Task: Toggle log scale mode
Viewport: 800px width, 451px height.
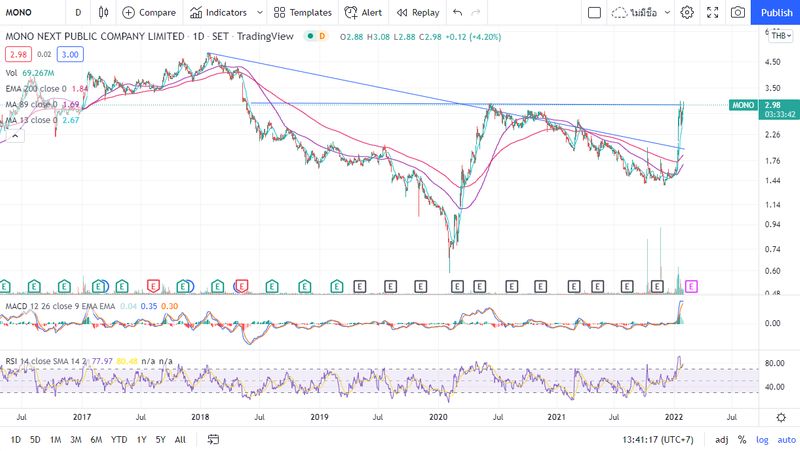Action: (762, 439)
